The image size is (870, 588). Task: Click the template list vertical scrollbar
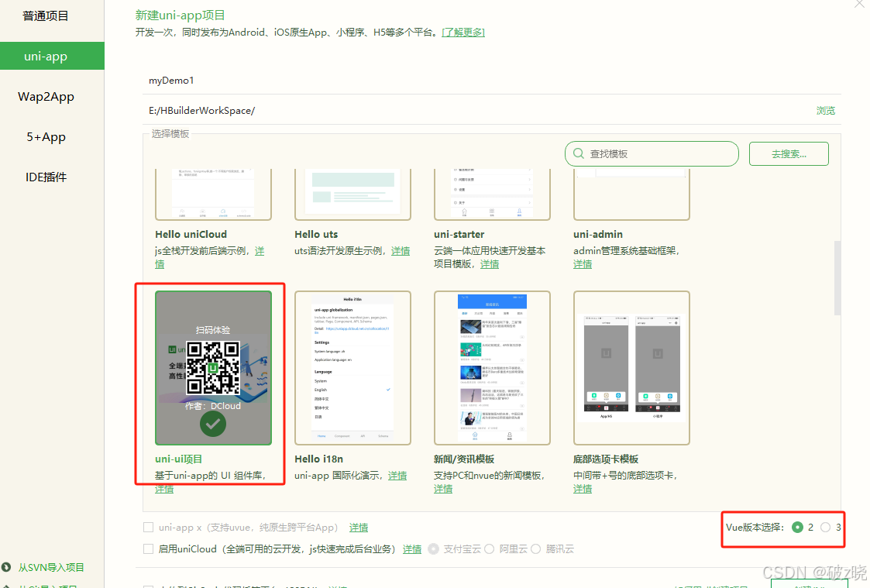837,278
